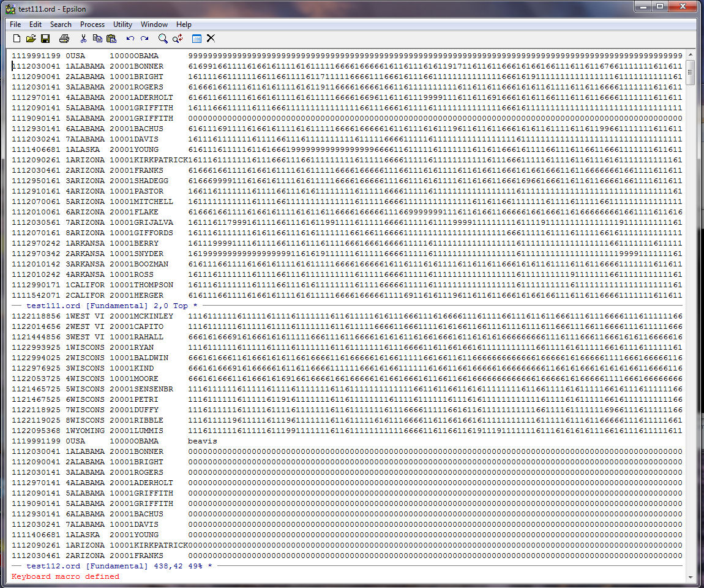This screenshot has height=588, width=704.
Task: Click the word beavis in the lower pane
Action: [x=202, y=441]
